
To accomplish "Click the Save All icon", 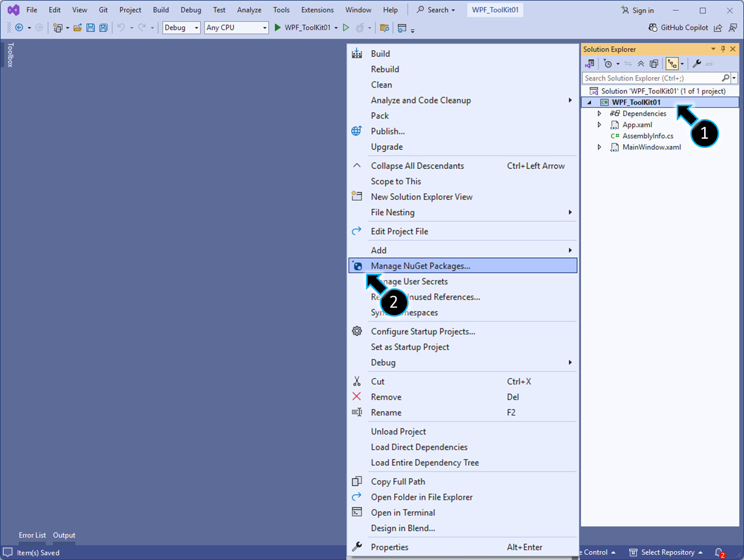I will tap(104, 28).
